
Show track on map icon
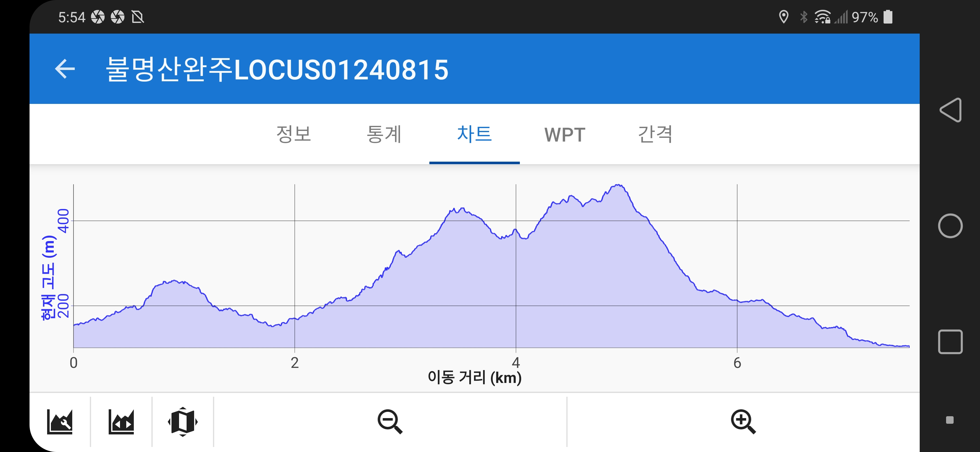pyautogui.click(x=182, y=422)
